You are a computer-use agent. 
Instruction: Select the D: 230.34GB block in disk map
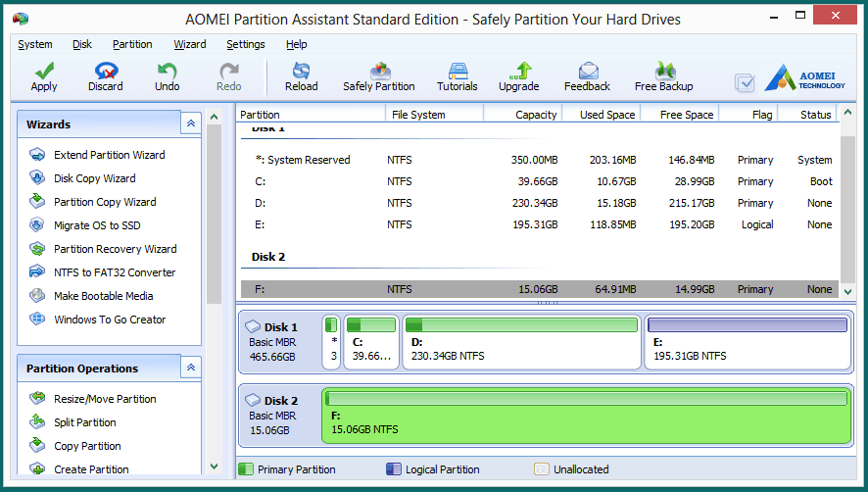pyautogui.click(x=521, y=342)
